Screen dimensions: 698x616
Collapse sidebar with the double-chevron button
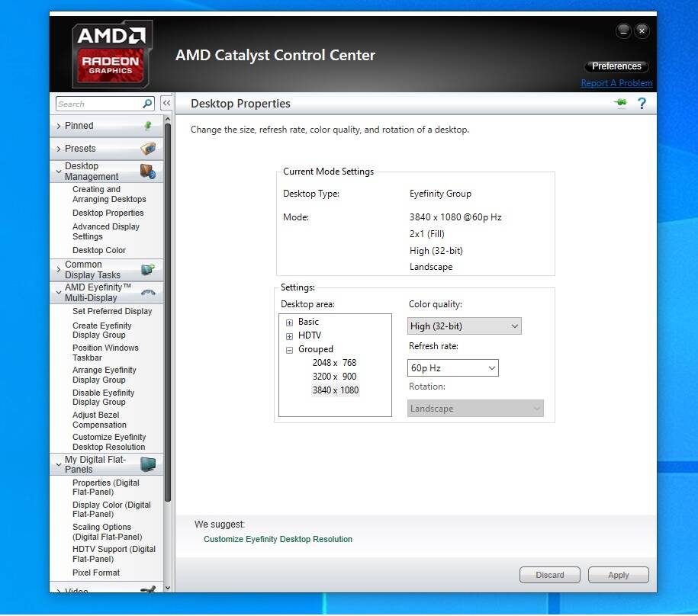click(166, 104)
